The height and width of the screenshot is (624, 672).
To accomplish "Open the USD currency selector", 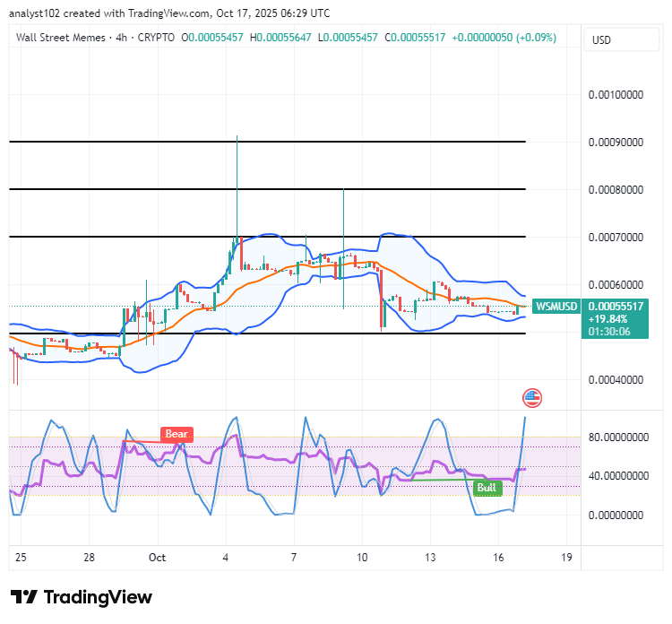I will coord(622,39).
